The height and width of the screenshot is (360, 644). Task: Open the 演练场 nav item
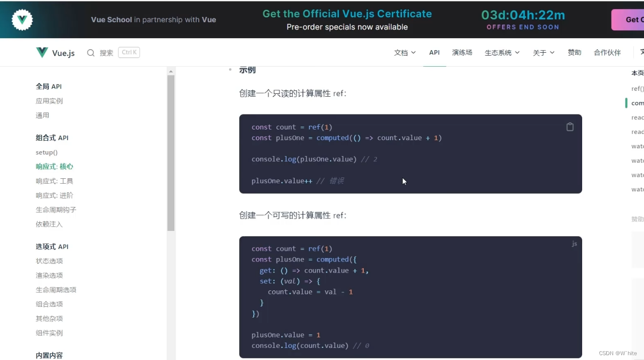tap(462, 52)
